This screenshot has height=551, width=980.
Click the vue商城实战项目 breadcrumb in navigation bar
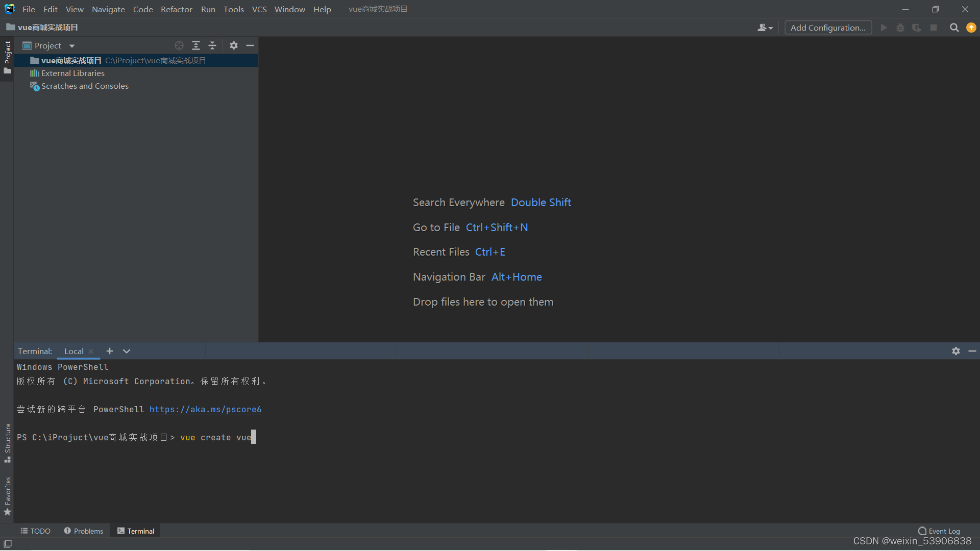(x=42, y=28)
